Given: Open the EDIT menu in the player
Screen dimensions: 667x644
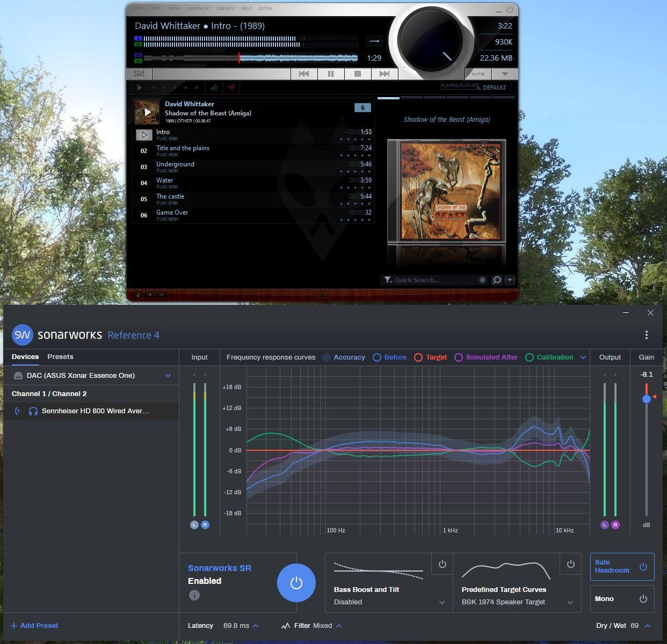Looking at the screenshot, I should pyautogui.click(x=156, y=9).
